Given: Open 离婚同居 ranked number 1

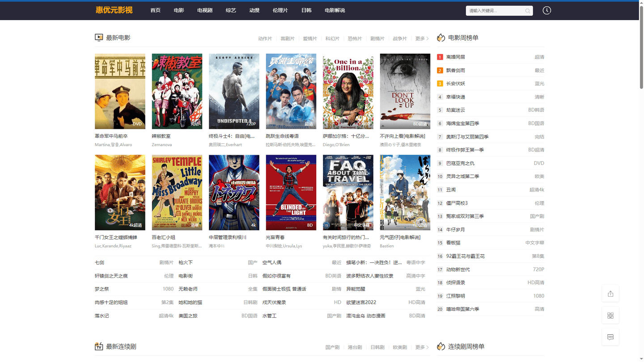Looking at the screenshot, I should tap(456, 57).
